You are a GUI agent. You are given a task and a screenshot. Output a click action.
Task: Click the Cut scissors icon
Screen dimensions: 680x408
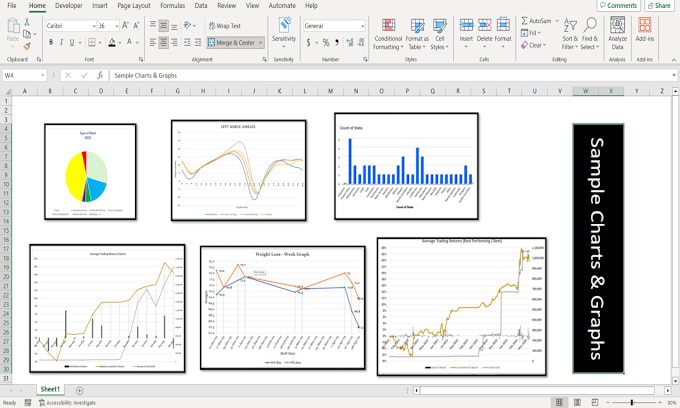(x=27, y=22)
